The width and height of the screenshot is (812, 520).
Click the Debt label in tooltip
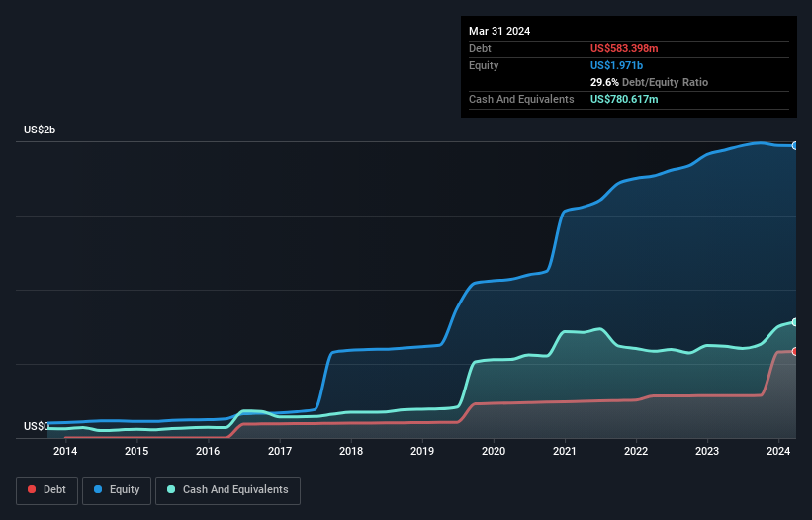480,48
